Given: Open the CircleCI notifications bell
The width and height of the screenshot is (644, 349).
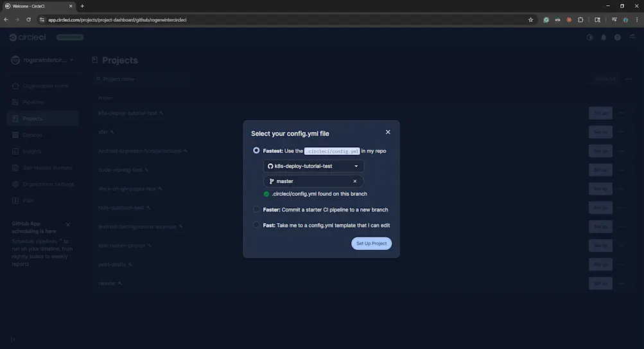Looking at the screenshot, I should coord(604,37).
